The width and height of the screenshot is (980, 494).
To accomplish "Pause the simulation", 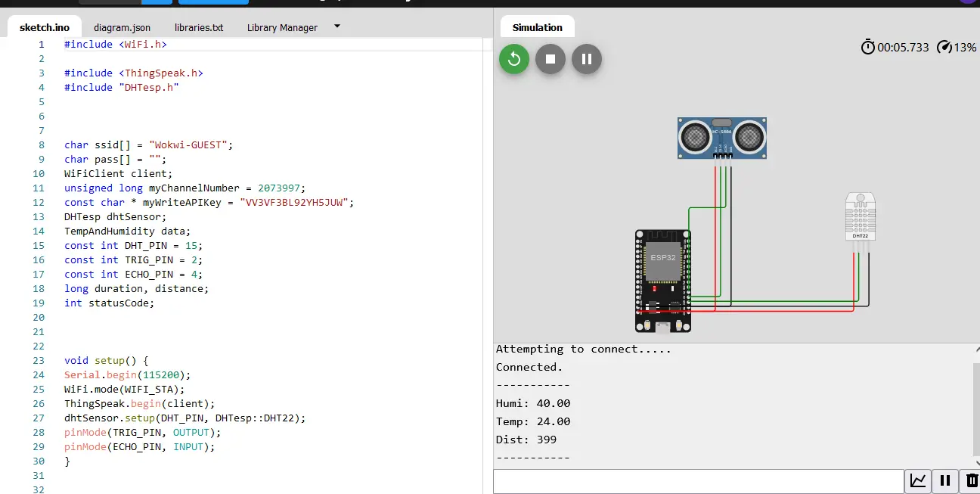I will coord(587,59).
